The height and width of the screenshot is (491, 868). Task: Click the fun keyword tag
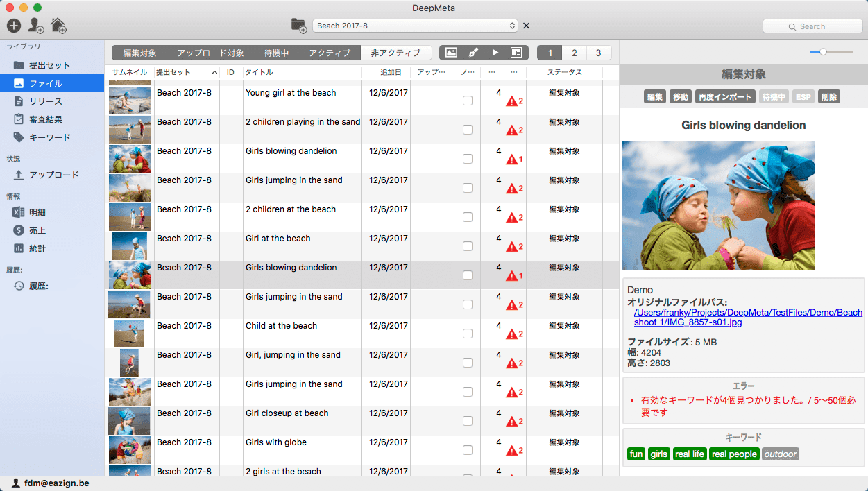(636, 454)
